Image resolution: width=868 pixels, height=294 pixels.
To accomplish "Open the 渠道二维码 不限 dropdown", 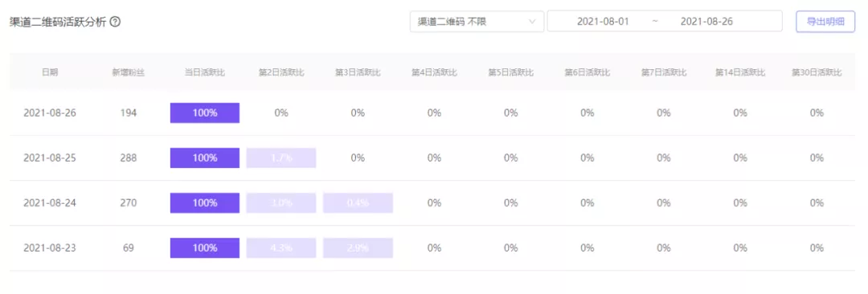I will pyautogui.click(x=477, y=22).
